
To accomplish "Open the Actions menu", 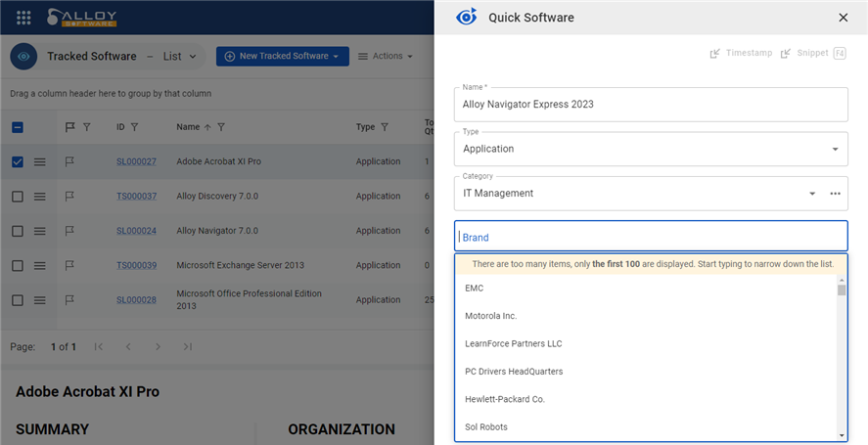I will (x=386, y=56).
